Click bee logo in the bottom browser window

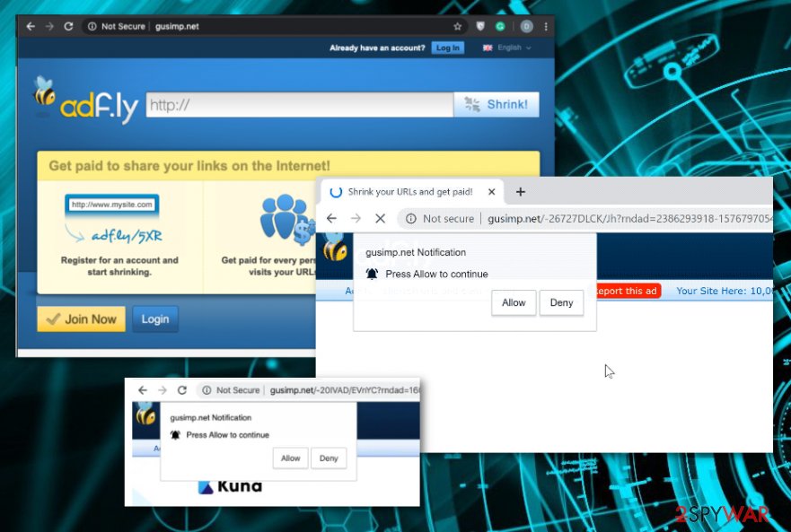tap(145, 414)
